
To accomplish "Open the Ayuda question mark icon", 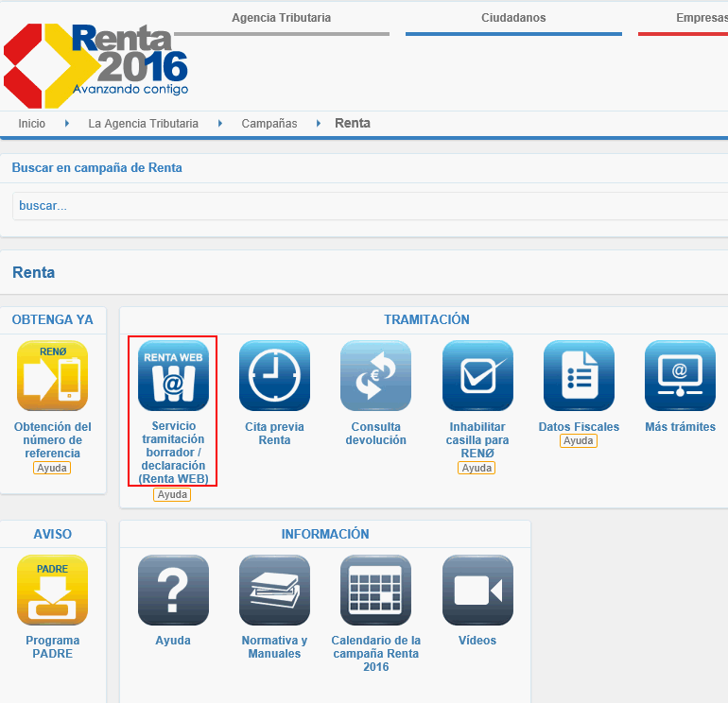I will pos(173,590).
